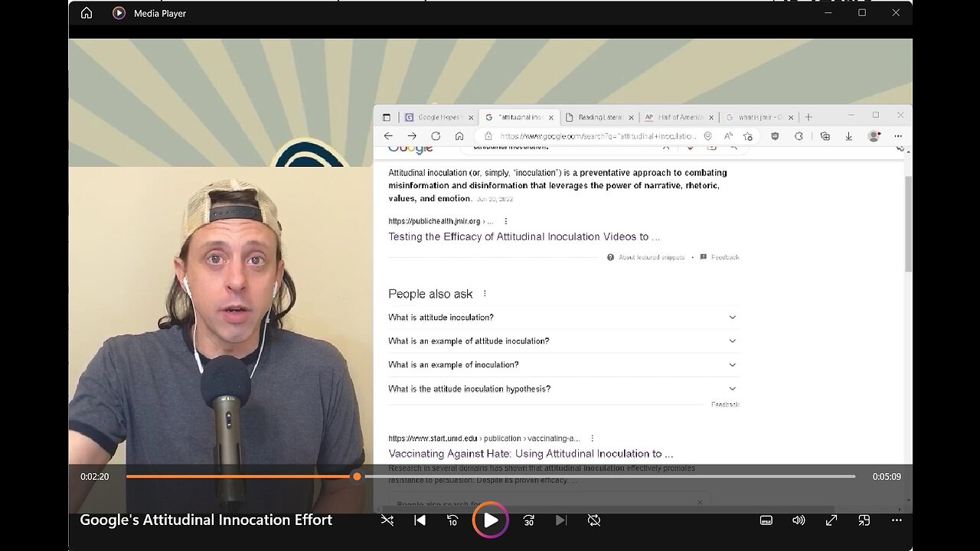Close the Google Hopes browser tab
Screen dimensions: 980x551
coord(471,117)
